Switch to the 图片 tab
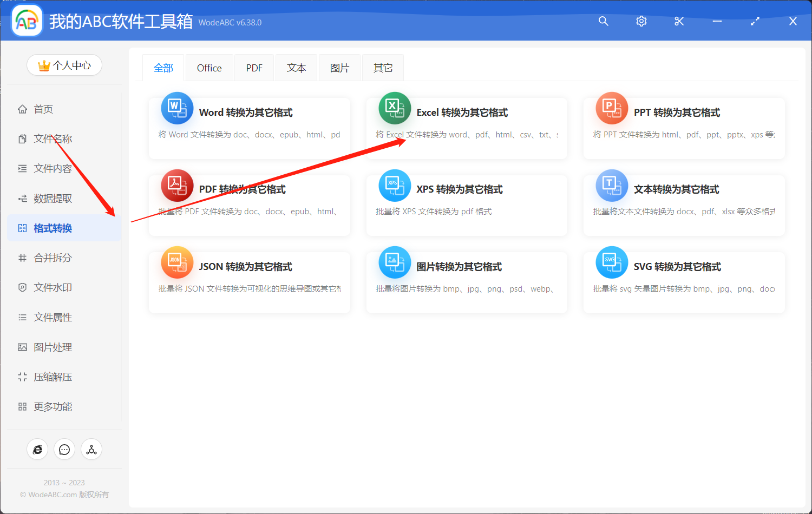812x514 pixels. pyautogui.click(x=339, y=67)
